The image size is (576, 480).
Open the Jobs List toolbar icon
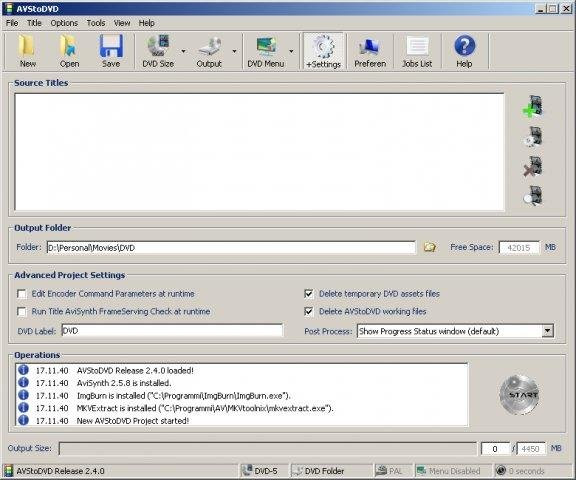coord(417,51)
